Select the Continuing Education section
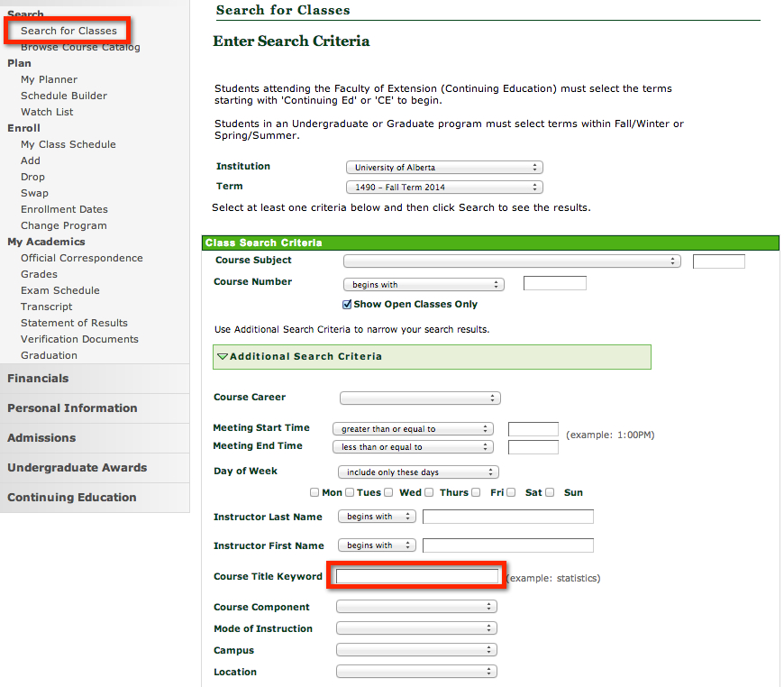The width and height of the screenshot is (784, 687). click(x=72, y=498)
